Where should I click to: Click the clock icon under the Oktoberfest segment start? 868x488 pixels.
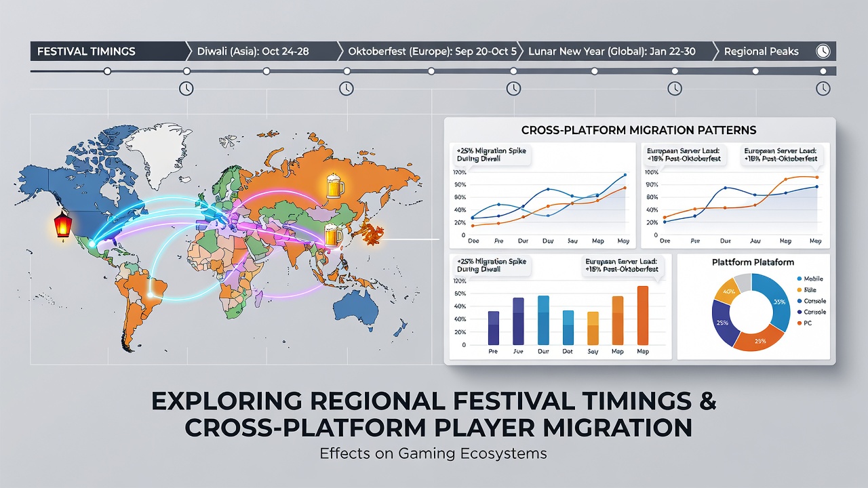pos(346,88)
